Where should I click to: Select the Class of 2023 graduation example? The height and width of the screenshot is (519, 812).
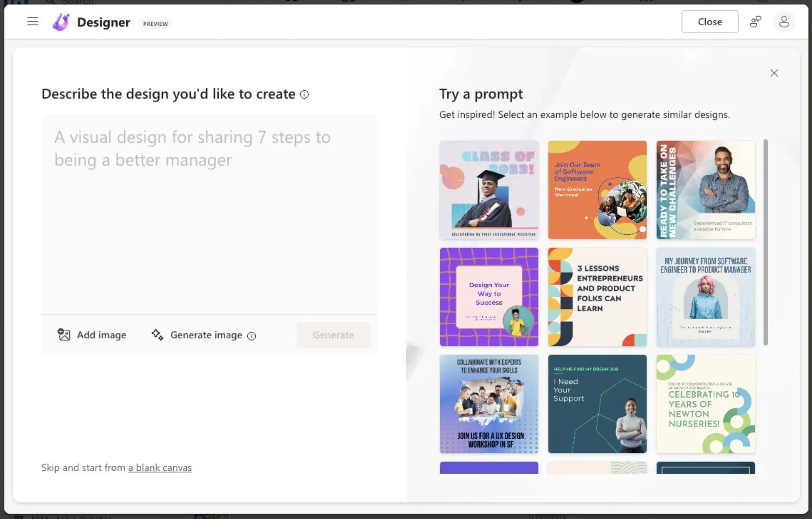tap(489, 190)
